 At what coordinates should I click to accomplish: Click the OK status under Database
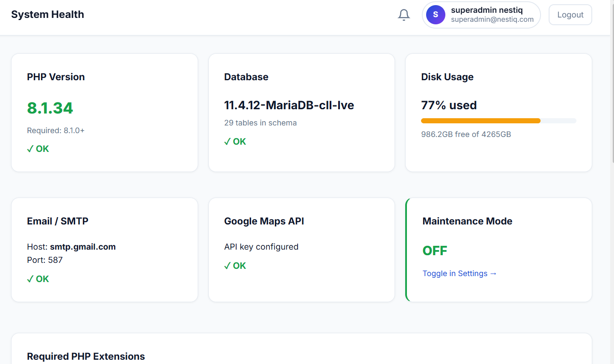coord(235,142)
